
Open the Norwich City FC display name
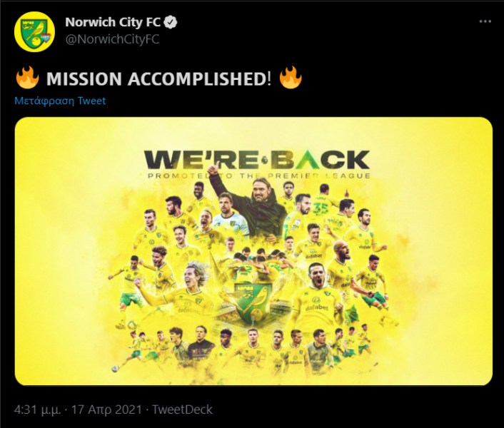point(113,22)
